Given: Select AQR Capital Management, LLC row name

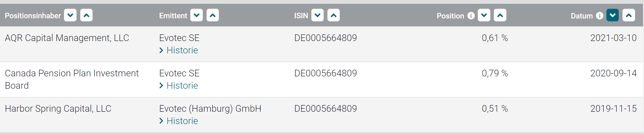Looking at the screenshot, I should tap(67, 38).
